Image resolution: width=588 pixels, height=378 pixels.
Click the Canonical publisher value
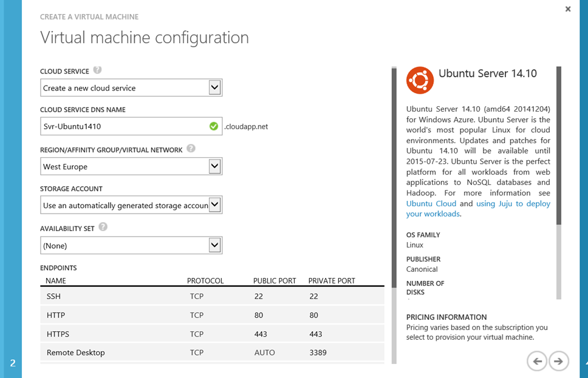[x=422, y=269]
